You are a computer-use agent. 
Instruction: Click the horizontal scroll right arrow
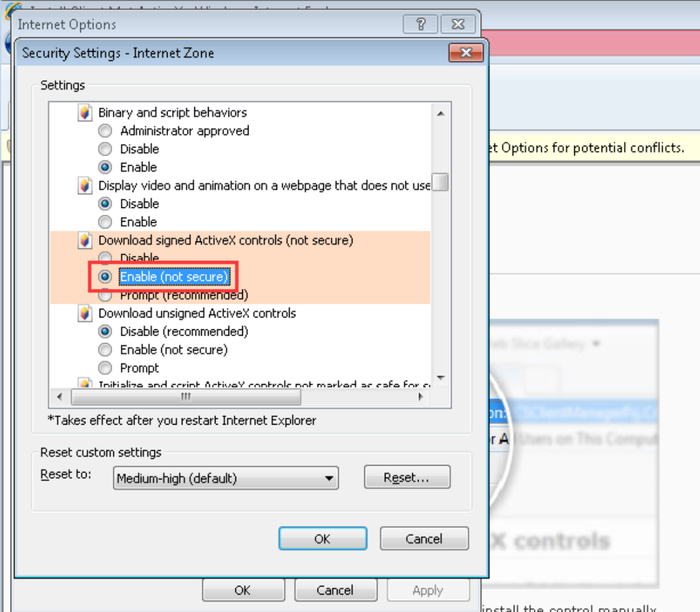pos(420,397)
